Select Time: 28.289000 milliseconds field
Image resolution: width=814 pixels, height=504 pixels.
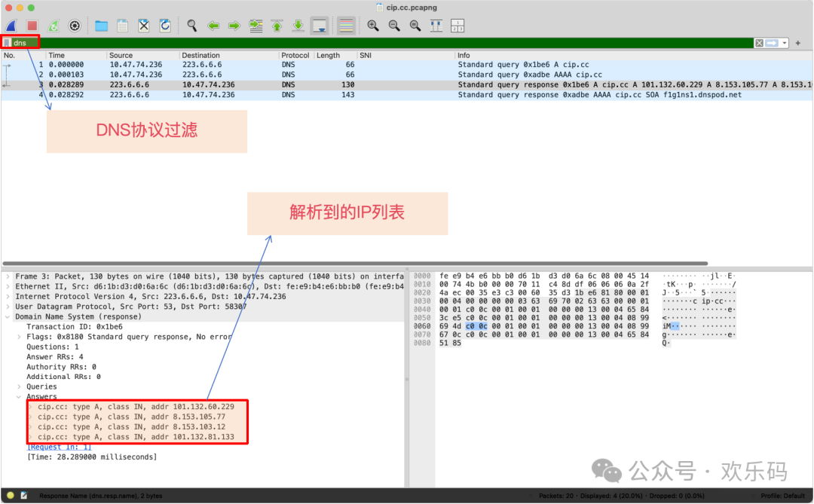(x=91, y=457)
